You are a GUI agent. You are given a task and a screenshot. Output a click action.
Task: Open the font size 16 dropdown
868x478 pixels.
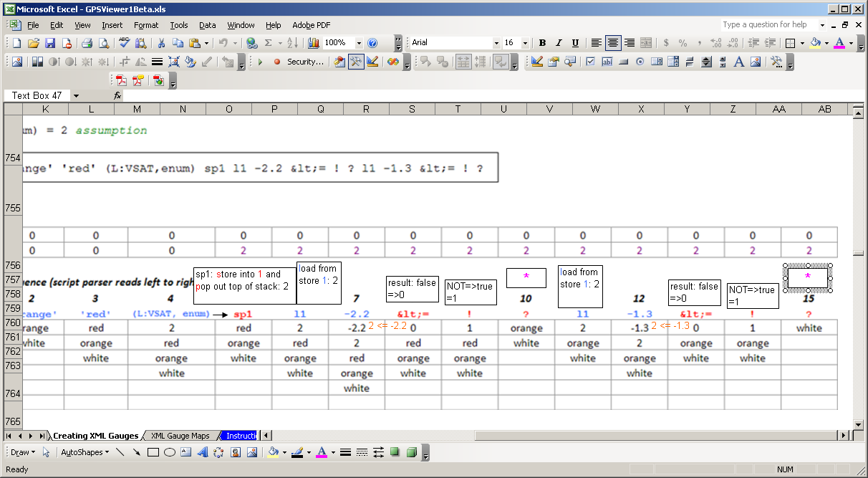coord(525,43)
